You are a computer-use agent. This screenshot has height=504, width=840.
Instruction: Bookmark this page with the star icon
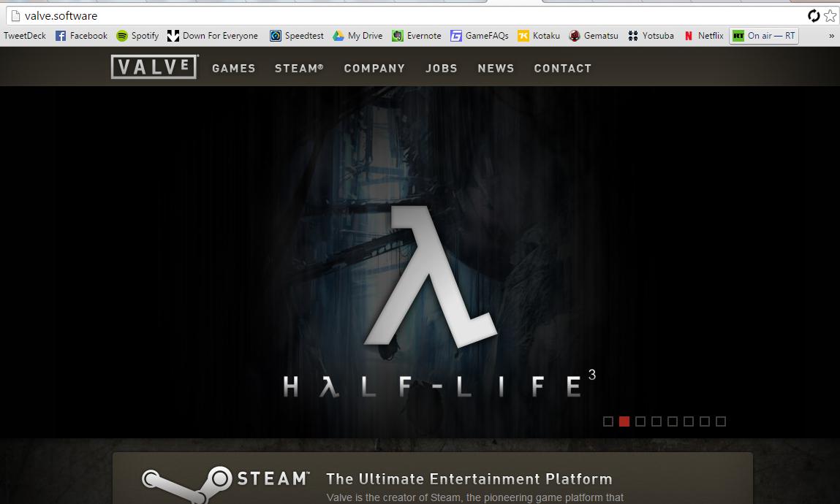click(830, 15)
